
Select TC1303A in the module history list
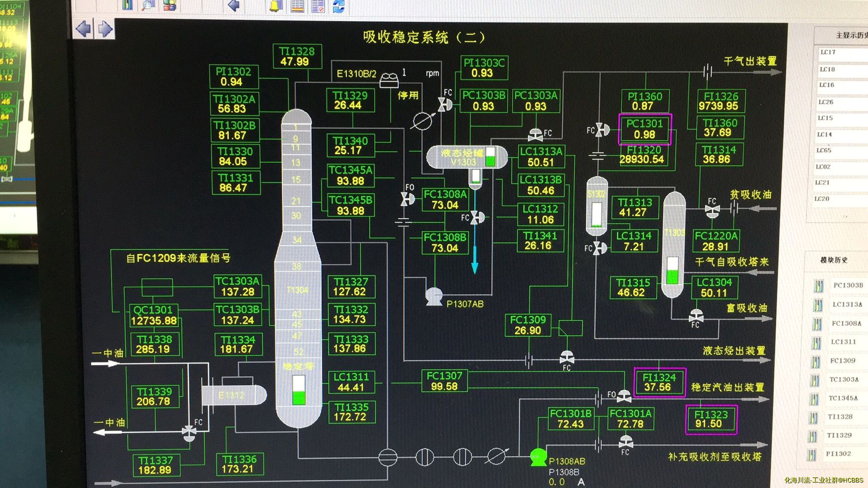[844, 379]
